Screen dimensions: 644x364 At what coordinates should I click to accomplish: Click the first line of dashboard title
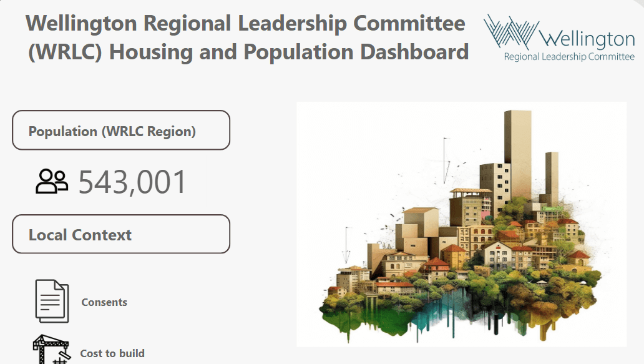click(245, 24)
